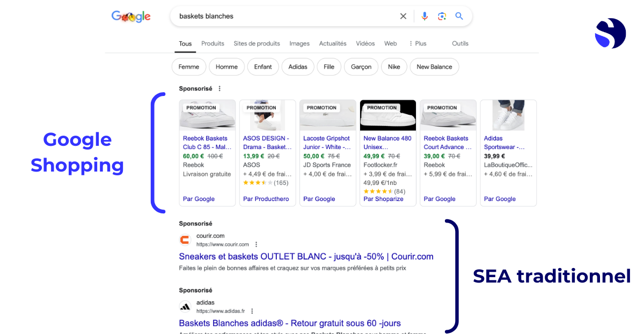Open the Outils search tools
Viewport: 644px width, 334px height.
[460, 43]
